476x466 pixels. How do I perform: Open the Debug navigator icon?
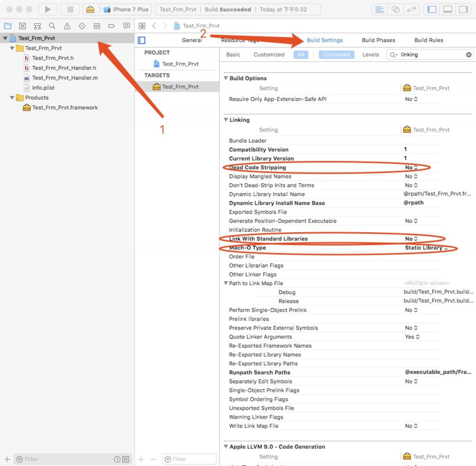[97, 26]
